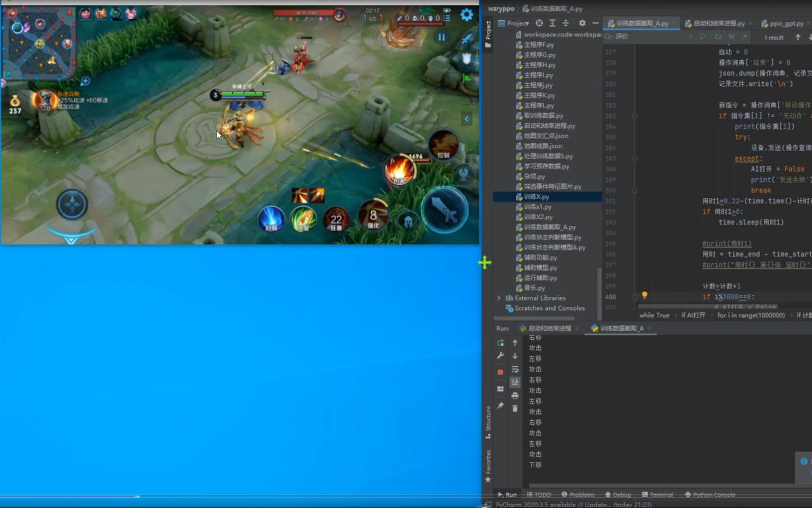Open run configuration wrench icon
This screenshot has width=812, height=508.
pyautogui.click(x=501, y=355)
